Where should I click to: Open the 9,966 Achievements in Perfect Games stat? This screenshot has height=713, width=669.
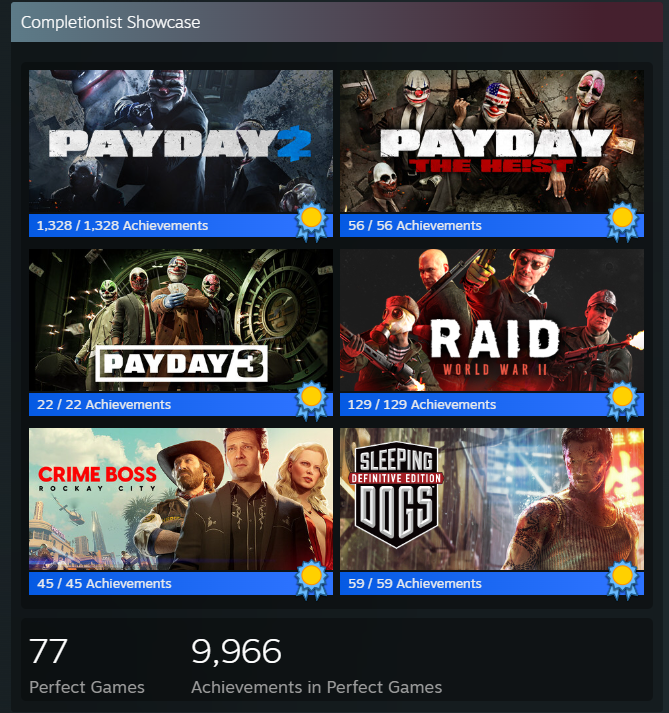click(317, 666)
